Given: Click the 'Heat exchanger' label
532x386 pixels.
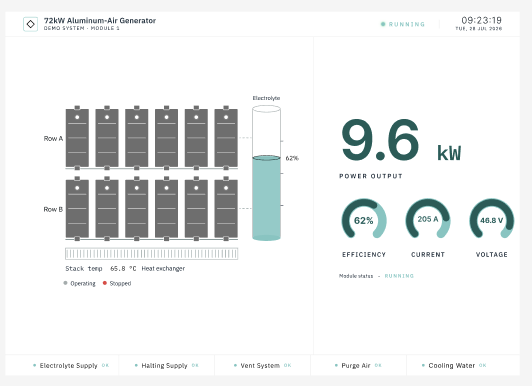Looking at the screenshot, I should [x=163, y=269].
